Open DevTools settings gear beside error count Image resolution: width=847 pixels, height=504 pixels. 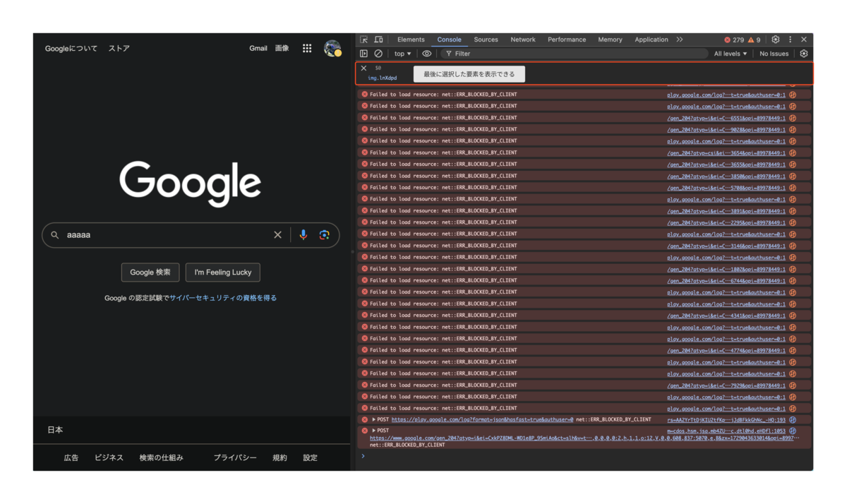click(776, 40)
